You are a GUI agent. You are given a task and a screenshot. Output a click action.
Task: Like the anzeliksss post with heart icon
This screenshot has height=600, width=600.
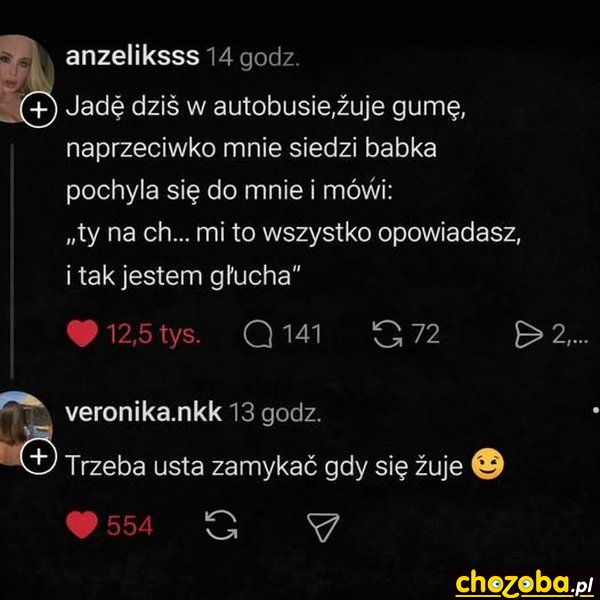pyautogui.click(x=82, y=333)
